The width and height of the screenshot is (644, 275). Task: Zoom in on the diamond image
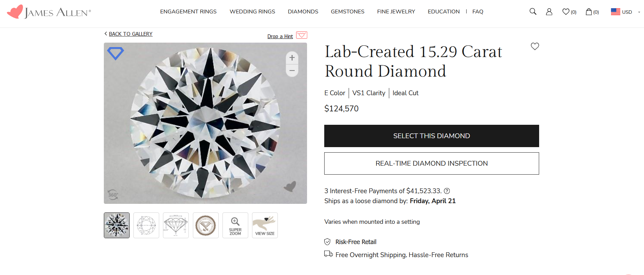tap(292, 58)
